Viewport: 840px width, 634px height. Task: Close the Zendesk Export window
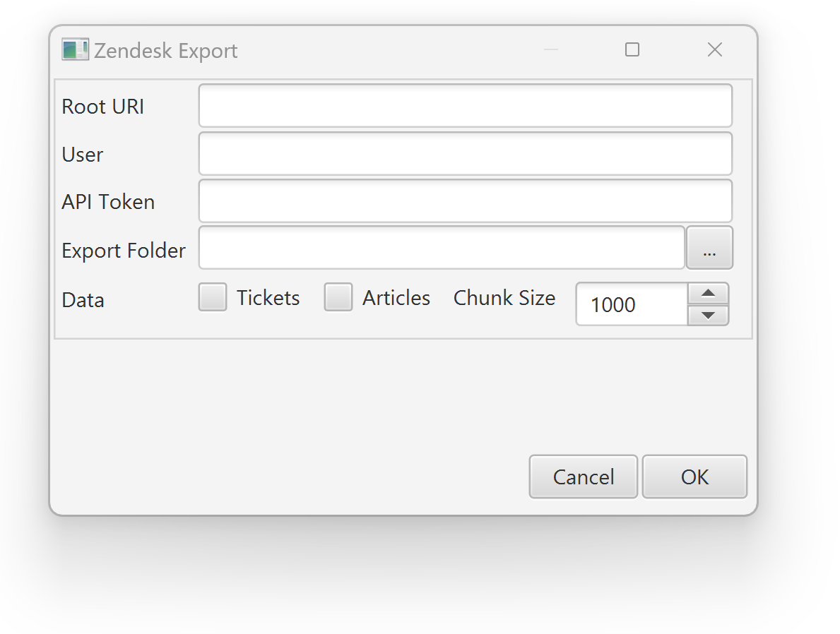pos(715,50)
